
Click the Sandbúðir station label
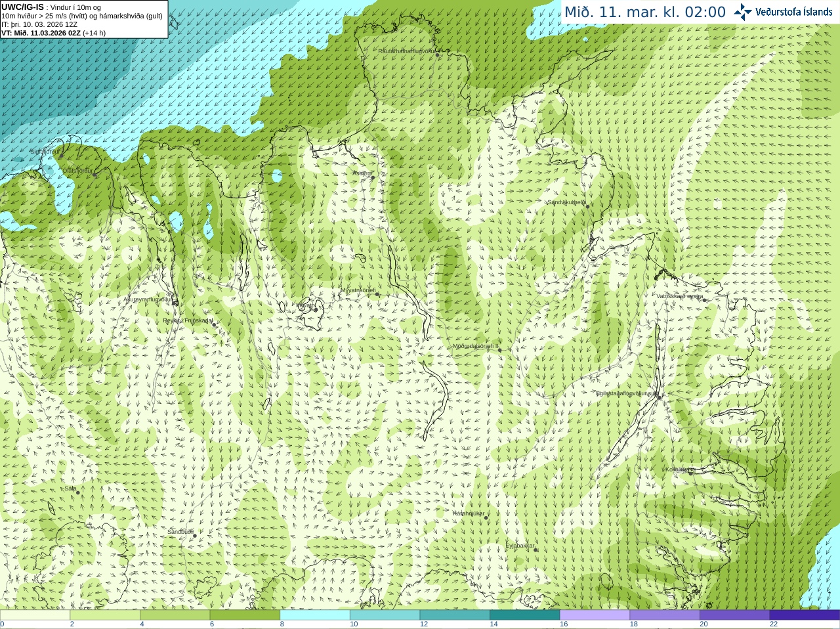click(x=180, y=532)
